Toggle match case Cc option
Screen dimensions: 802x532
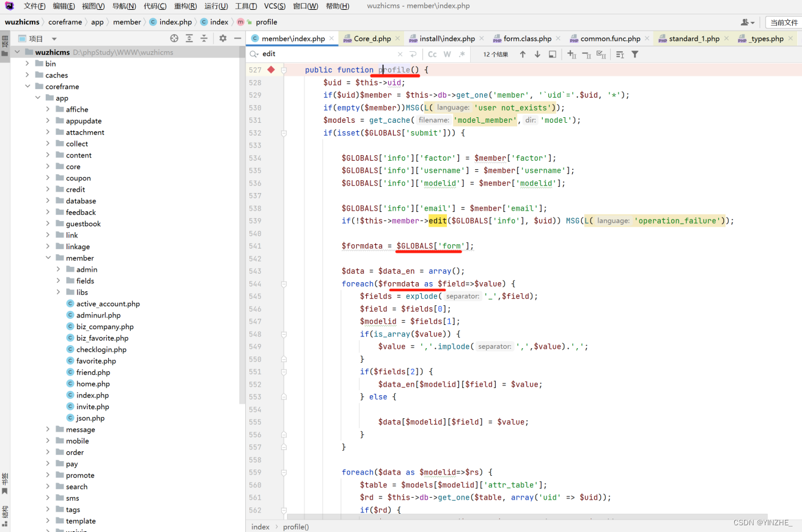[432, 54]
